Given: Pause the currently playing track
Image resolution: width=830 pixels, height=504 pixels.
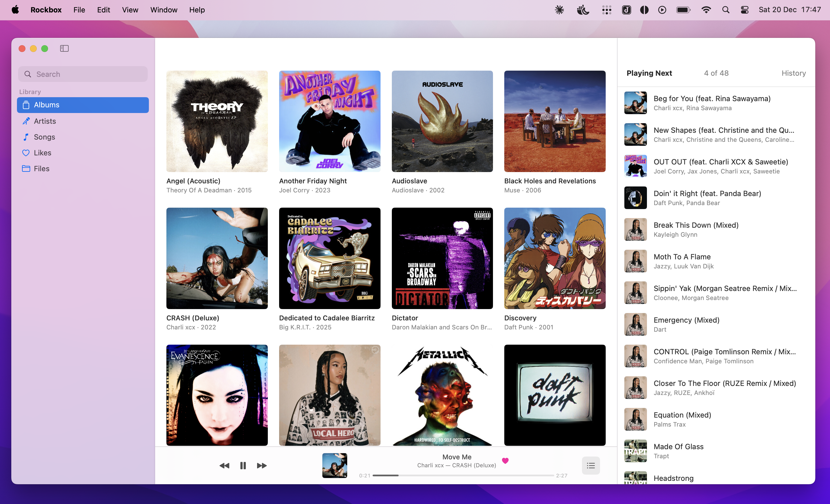Looking at the screenshot, I should coord(243,465).
